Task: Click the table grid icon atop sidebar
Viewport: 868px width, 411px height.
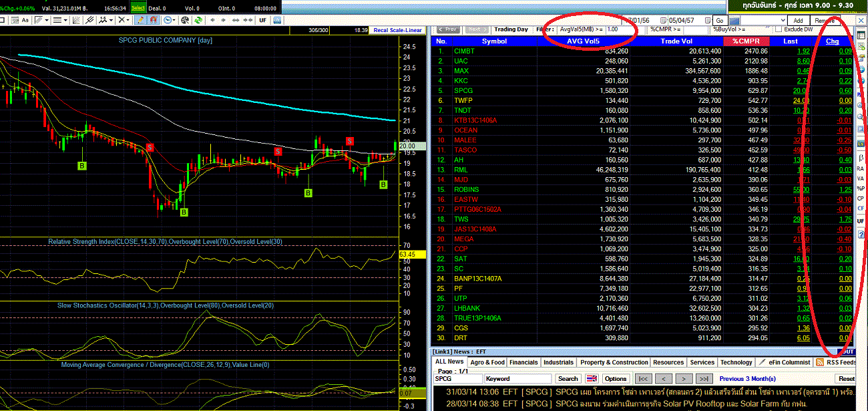Action: pyautogui.click(x=861, y=35)
